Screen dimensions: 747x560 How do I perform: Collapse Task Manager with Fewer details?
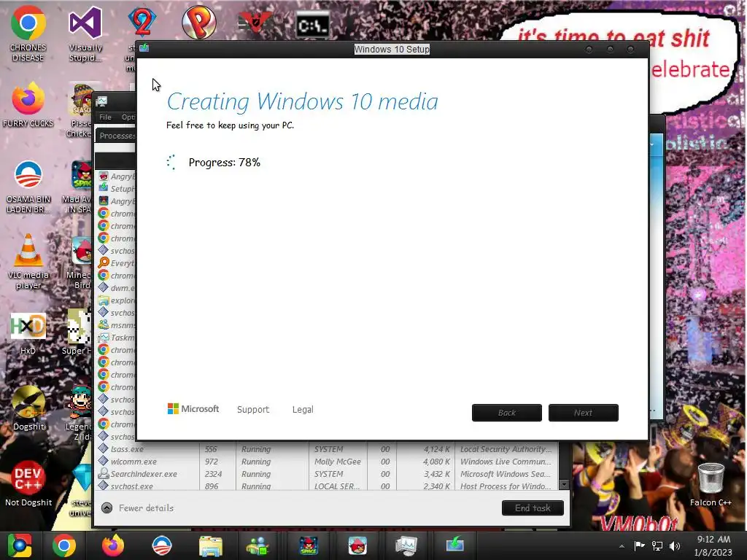138,508
